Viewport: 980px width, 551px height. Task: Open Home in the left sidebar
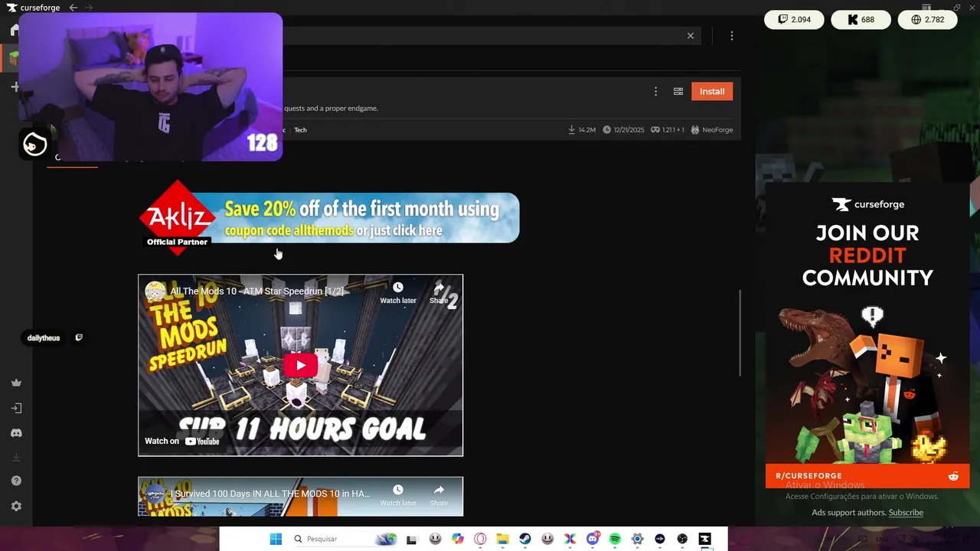click(x=15, y=31)
